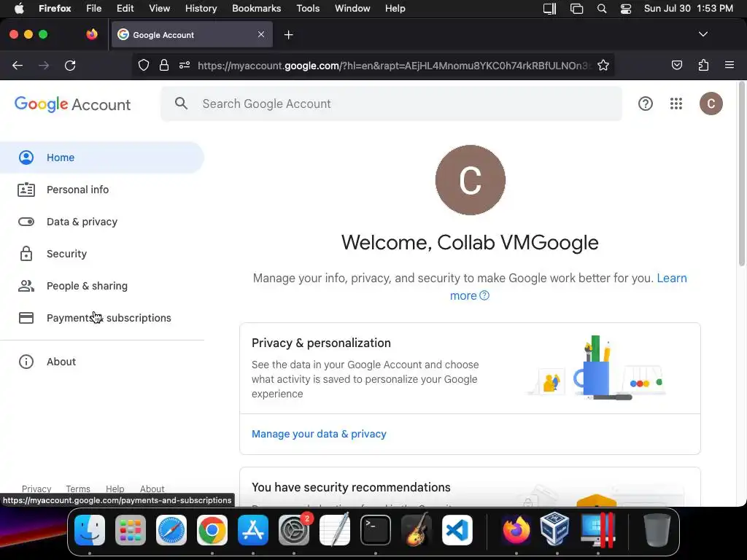The height and width of the screenshot is (560, 747).
Task: Open the Trash in the Dock
Action: click(x=657, y=529)
